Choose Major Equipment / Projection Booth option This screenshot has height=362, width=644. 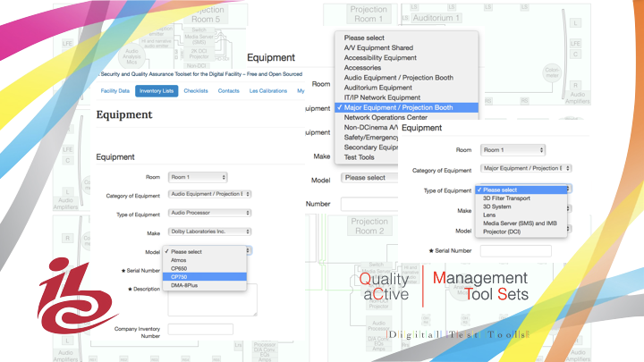(x=407, y=107)
